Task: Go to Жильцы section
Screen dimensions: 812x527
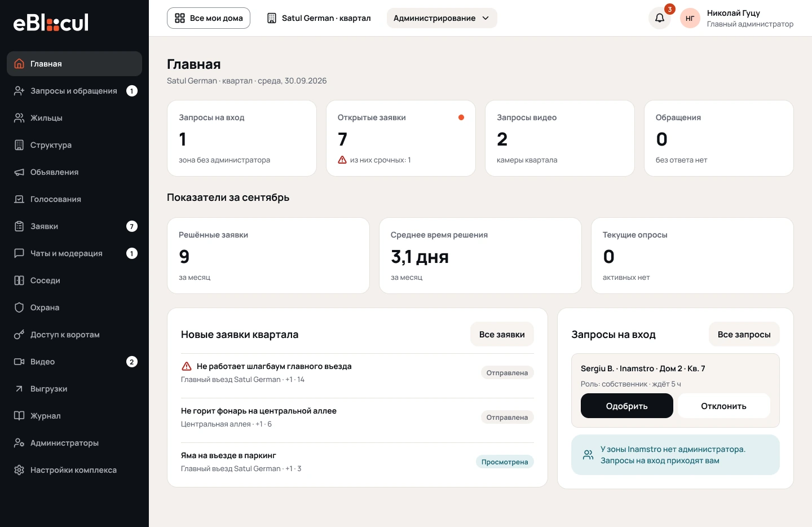Action: click(74, 118)
